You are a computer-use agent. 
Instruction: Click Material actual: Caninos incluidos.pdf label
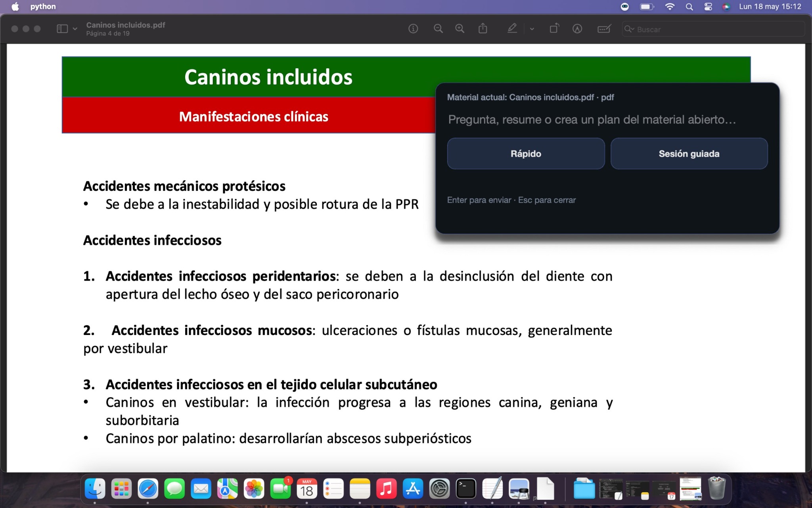tap(530, 97)
